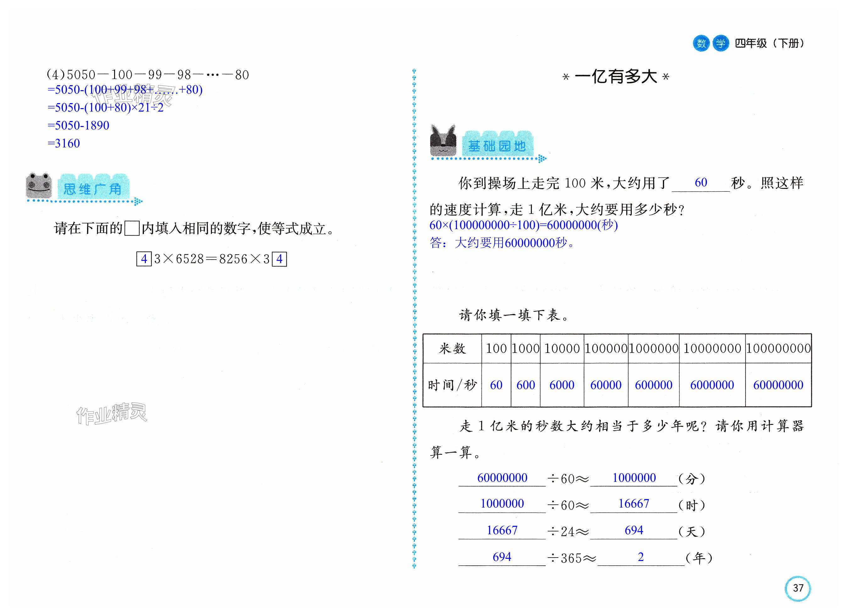This screenshot has height=616, width=848.
Task: Click the last box after 8256×3
Action: coord(279,259)
